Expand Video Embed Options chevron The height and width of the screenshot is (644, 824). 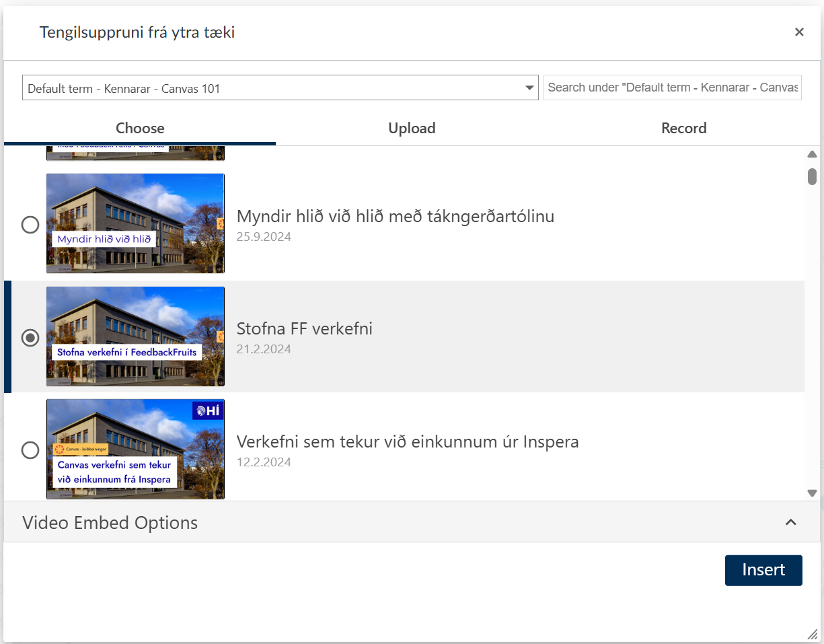[x=791, y=522]
